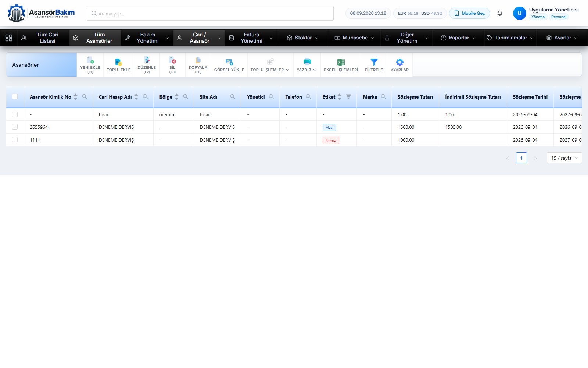This screenshot has width=588, height=368.
Task: Click the Yeni Ekle new record icon
Action: 90,60
